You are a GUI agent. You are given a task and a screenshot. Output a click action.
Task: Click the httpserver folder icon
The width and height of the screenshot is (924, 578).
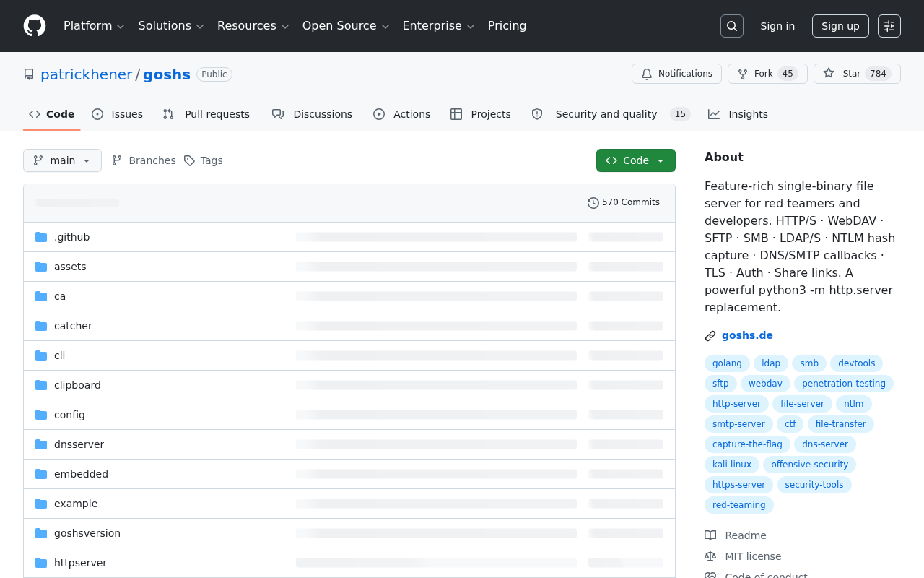41,563
